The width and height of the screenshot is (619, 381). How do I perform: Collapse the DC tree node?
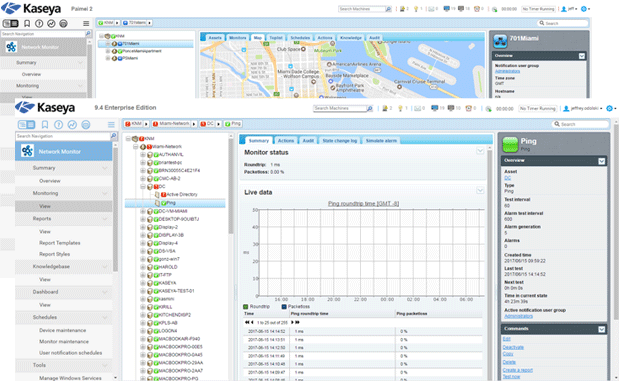pyautogui.click(x=143, y=186)
